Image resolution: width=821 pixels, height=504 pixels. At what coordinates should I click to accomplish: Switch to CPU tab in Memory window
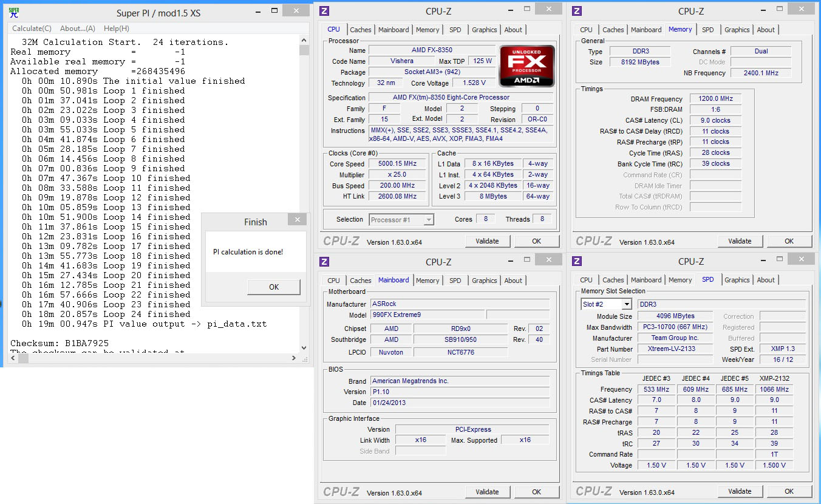pyautogui.click(x=586, y=30)
